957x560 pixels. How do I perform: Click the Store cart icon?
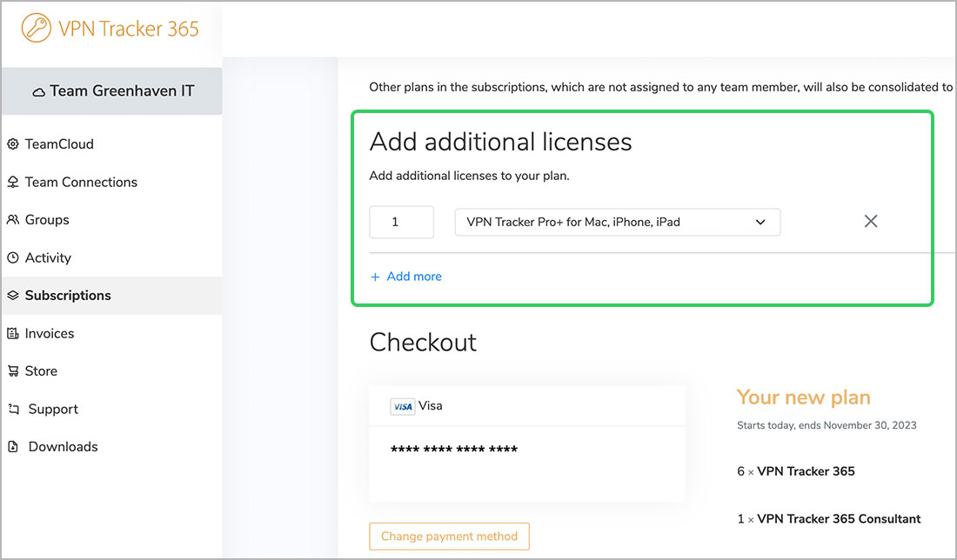[x=12, y=371]
